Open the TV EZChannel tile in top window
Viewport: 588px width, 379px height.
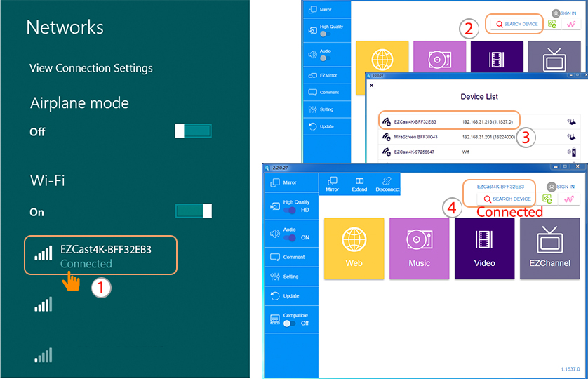554,56
